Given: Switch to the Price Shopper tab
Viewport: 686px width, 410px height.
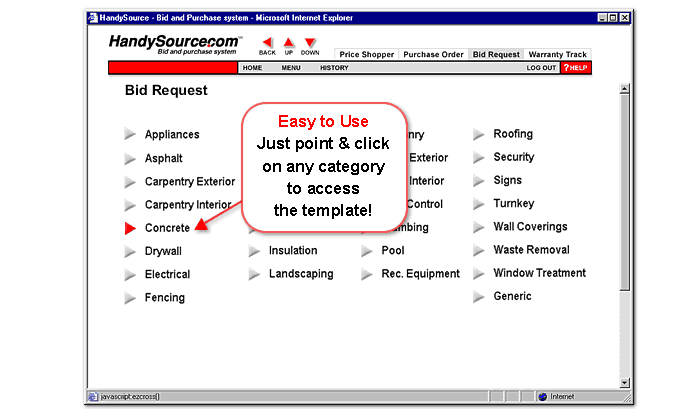Looking at the screenshot, I should pos(366,55).
